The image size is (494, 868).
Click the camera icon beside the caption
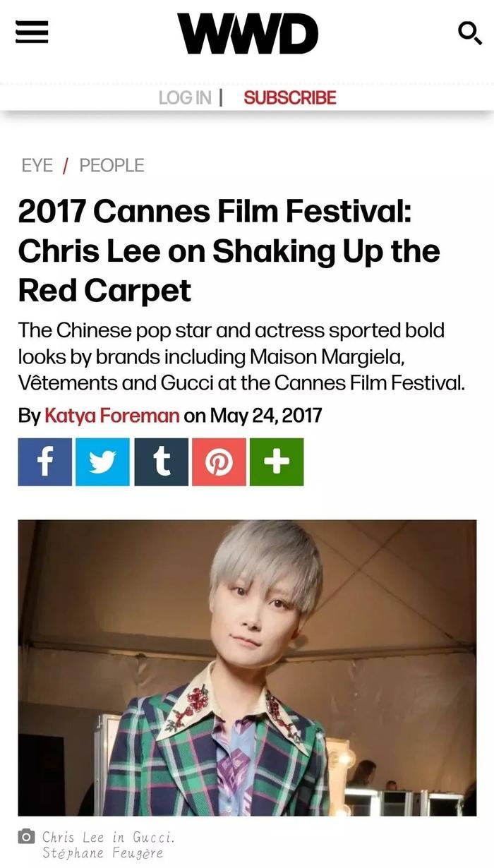click(x=27, y=837)
